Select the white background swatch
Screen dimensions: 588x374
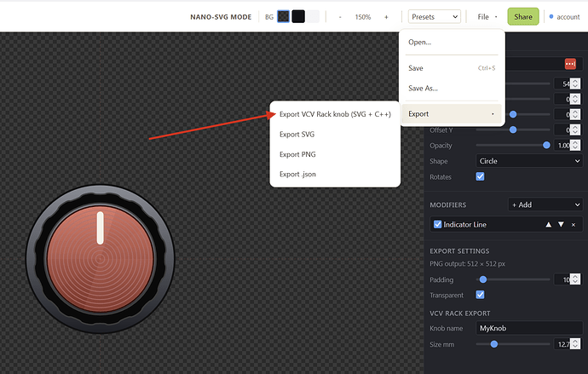tap(313, 16)
